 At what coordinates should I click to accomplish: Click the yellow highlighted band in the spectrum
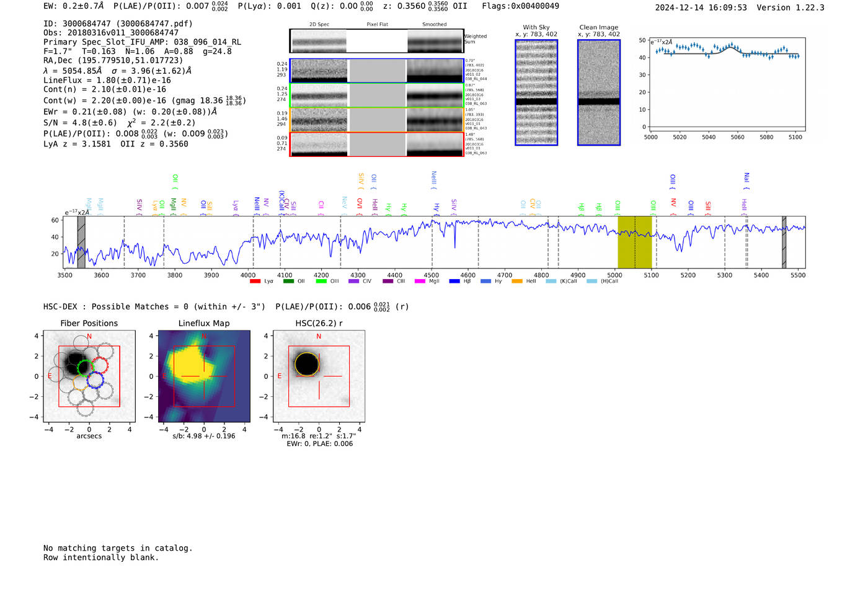point(635,242)
